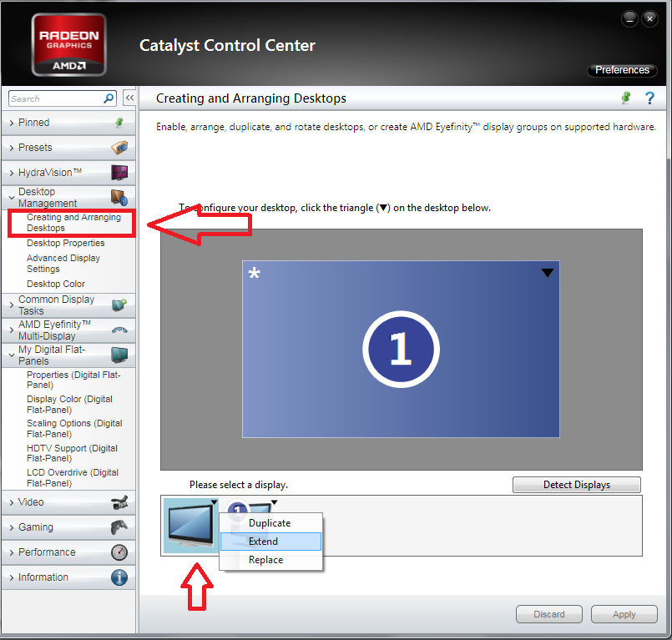This screenshot has width=672, height=640.
Task: Click the Detect Displays button
Action: click(x=577, y=485)
